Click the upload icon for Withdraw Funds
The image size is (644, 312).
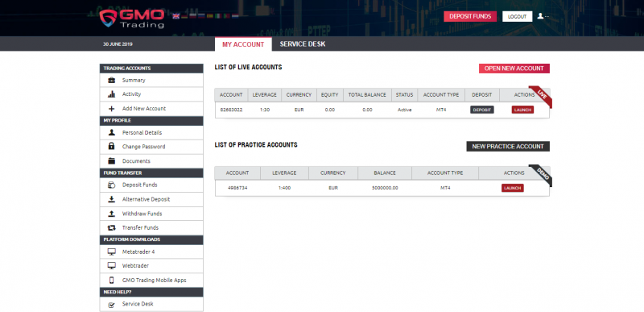pyautogui.click(x=111, y=214)
